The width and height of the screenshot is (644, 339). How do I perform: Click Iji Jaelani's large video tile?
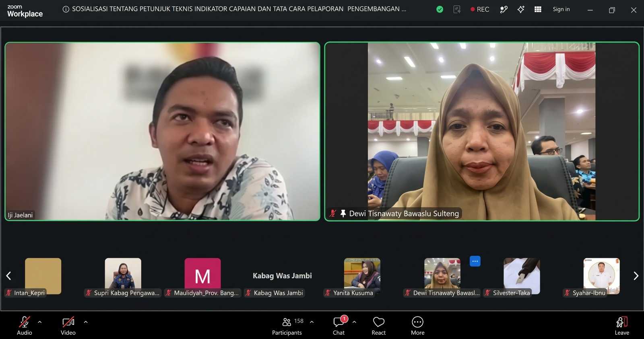(163, 131)
